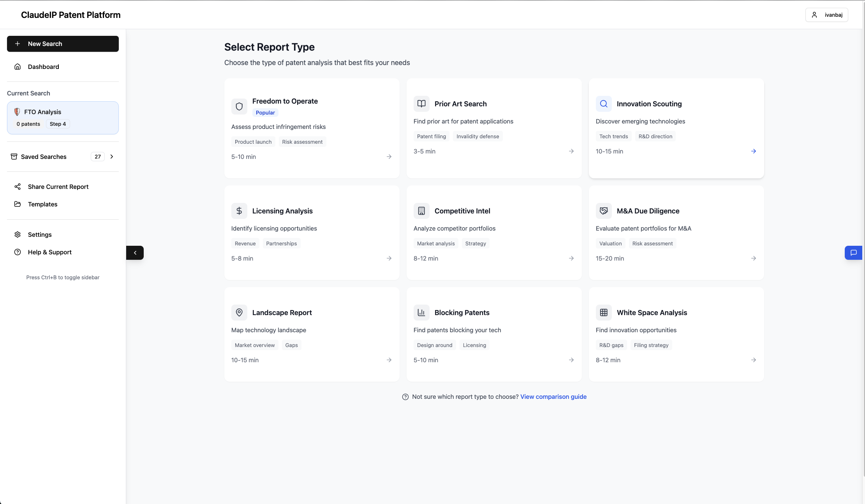Click the map pin icon on Landscape Report

239,312
